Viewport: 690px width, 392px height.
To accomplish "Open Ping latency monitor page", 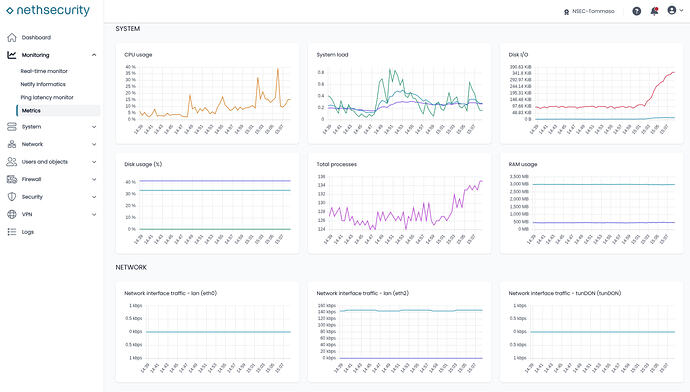I will [47, 97].
